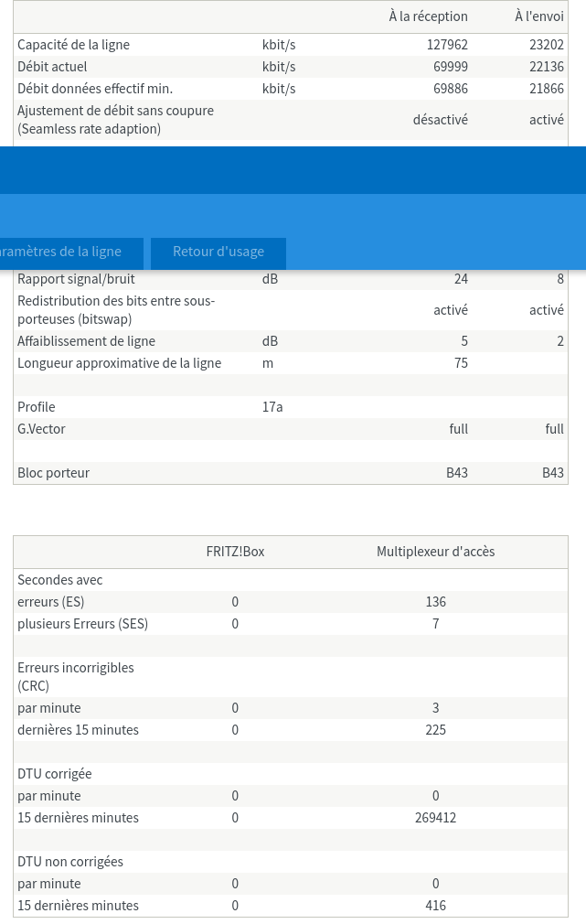Screen dimensions: 586x924
Task: Click the Secondes avec heading
Action: 60,580
